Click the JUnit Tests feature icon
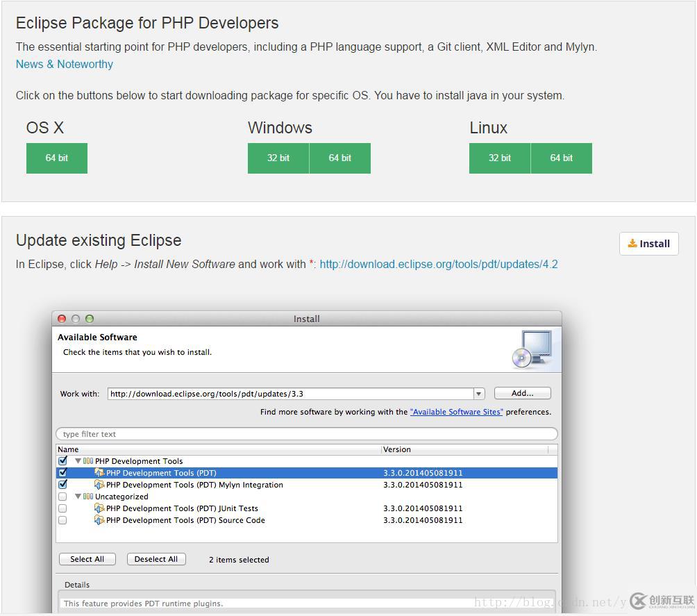 click(99, 508)
